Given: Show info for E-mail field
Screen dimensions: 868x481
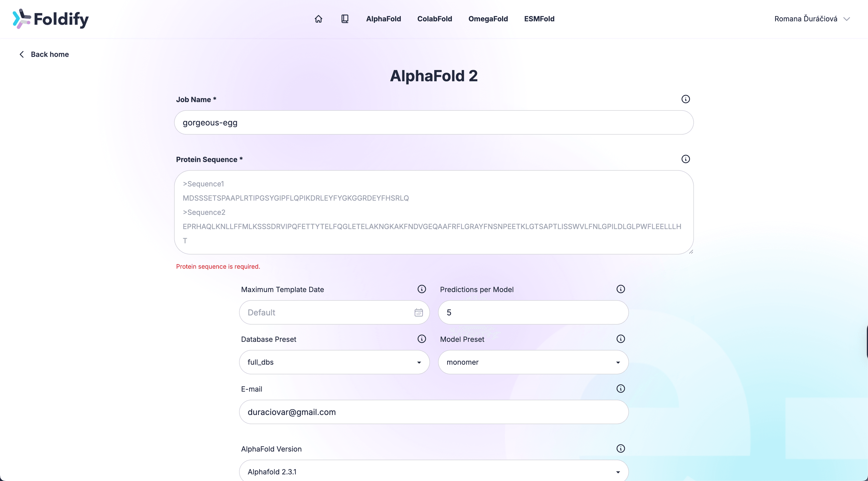Looking at the screenshot, I should (x=620, y=389).
